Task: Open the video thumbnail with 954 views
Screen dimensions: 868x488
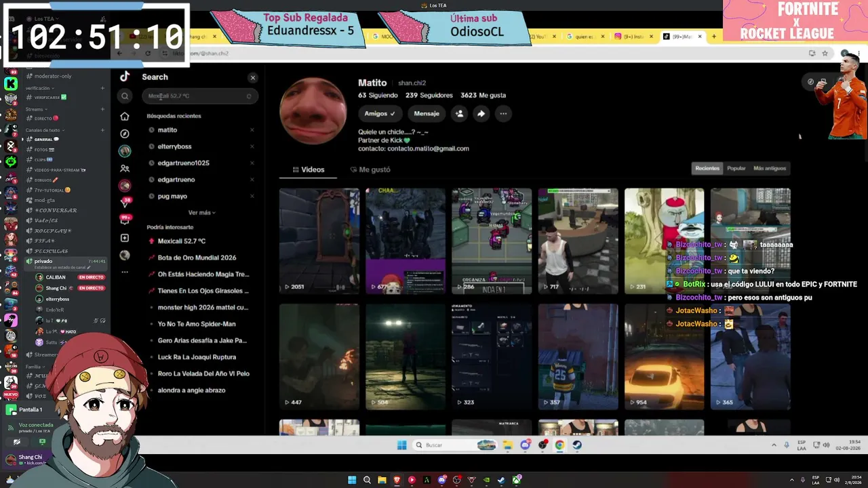Action: pyautogui.click(x=665, y=357)
